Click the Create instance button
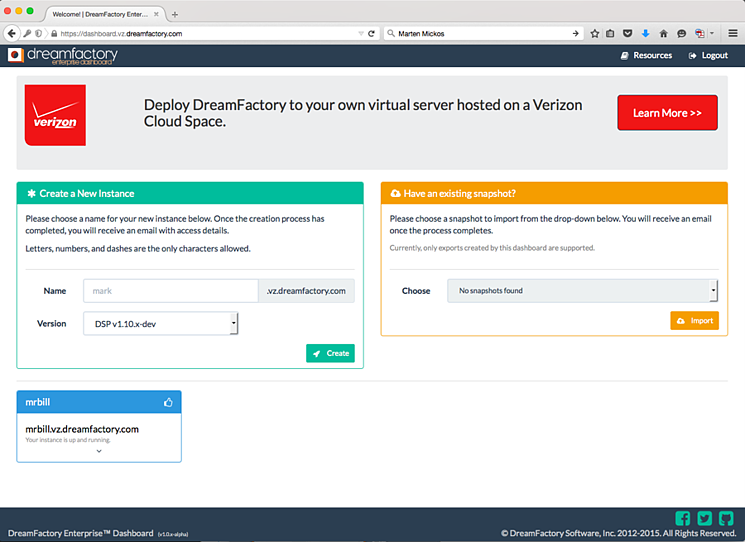745x542 pixels. pyautogui.click(x=330, y=353)
